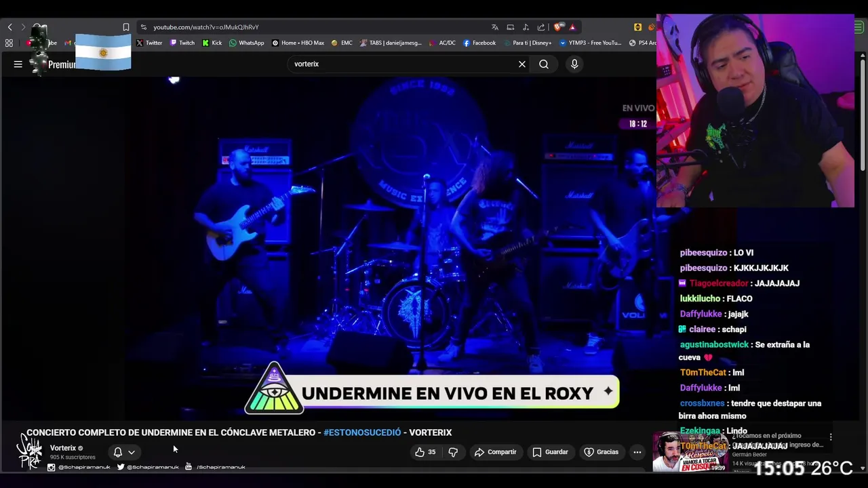This screenshot has height=488, width=868.
Task: Like the video with thumbs up
Action: tap(425, 452)
